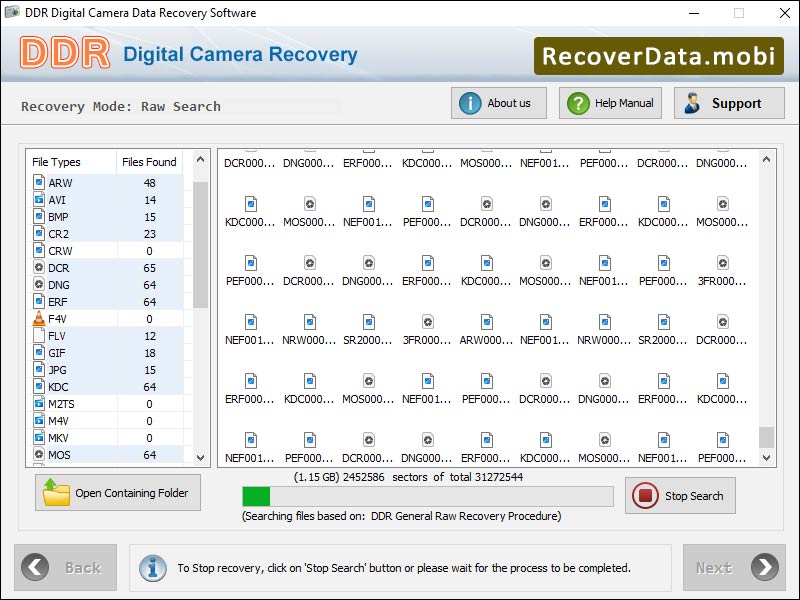Click the down arrow of recovered files scrollbar
The image size is (800, 600).
pyautogui.click(x=766, y=458)
